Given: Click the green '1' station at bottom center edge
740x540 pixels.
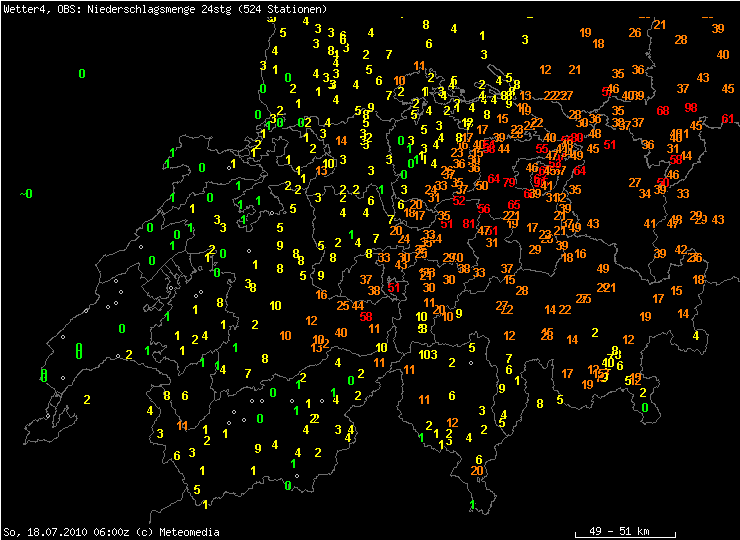Looking at the screenshot, I should coord(472,505).
